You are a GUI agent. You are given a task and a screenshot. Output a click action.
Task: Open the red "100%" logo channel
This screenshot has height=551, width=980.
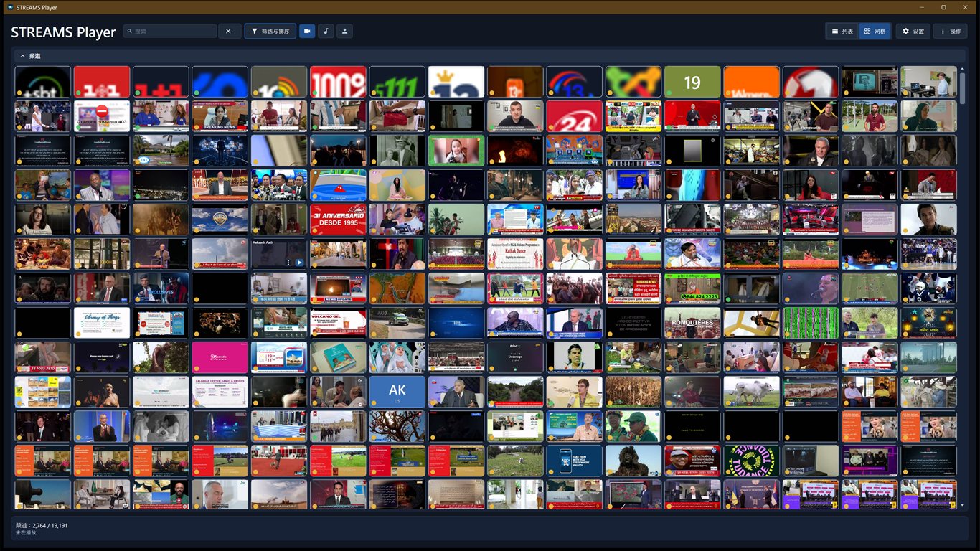coord(338,82)
